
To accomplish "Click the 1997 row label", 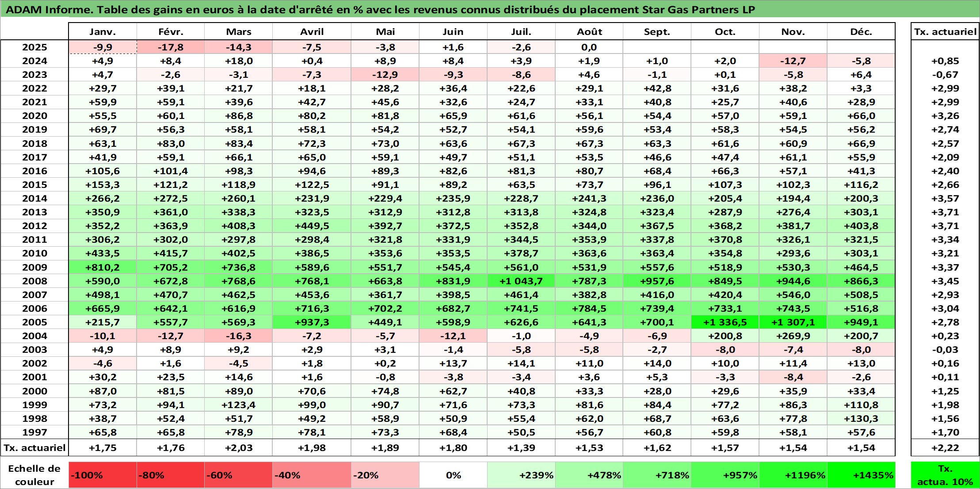I will [34, 432].
